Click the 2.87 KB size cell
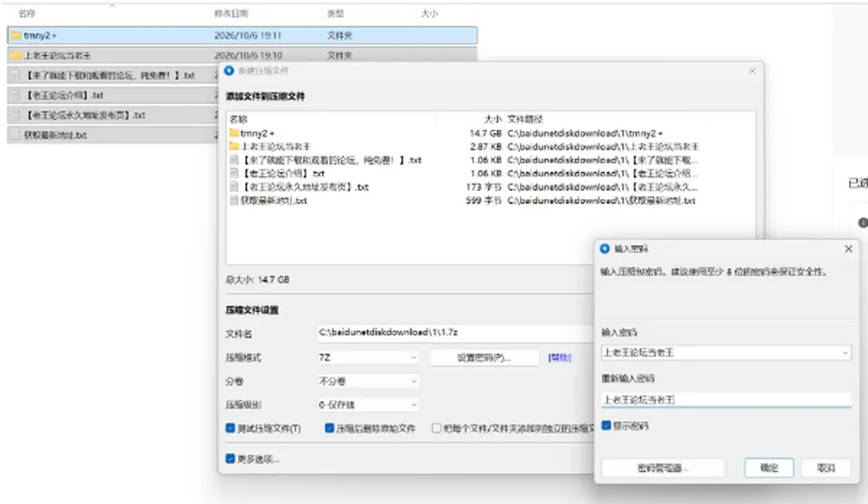Image resolution: width=868 pixels, height=504 pixels. click(486, 147)
